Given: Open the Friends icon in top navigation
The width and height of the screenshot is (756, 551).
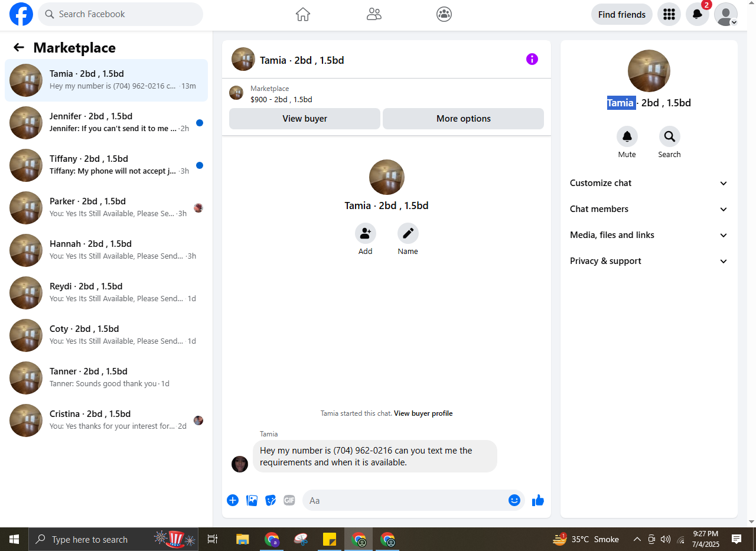Looking at the screenshot, I should pos(374,14).
